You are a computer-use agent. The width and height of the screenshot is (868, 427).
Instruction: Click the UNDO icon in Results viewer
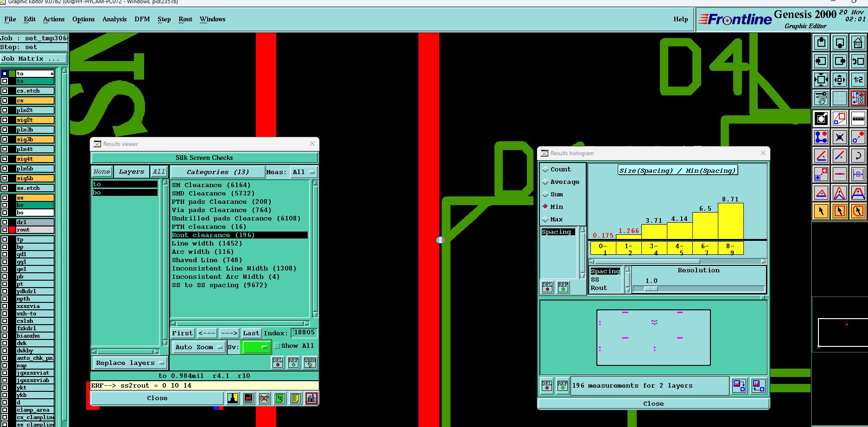coord(310,363)
